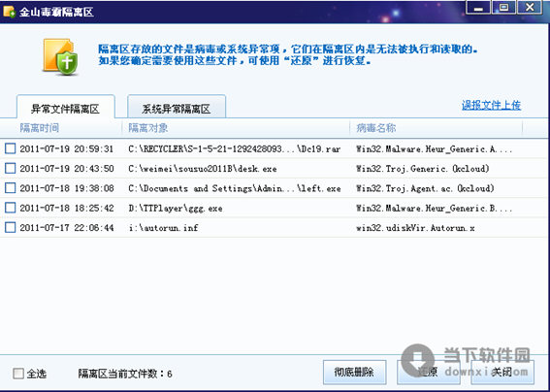Select path C:\weimei\sousuo2011B\desk.exe
The image size is (550, 392).
pyautogui.click(x=203, y=169)
